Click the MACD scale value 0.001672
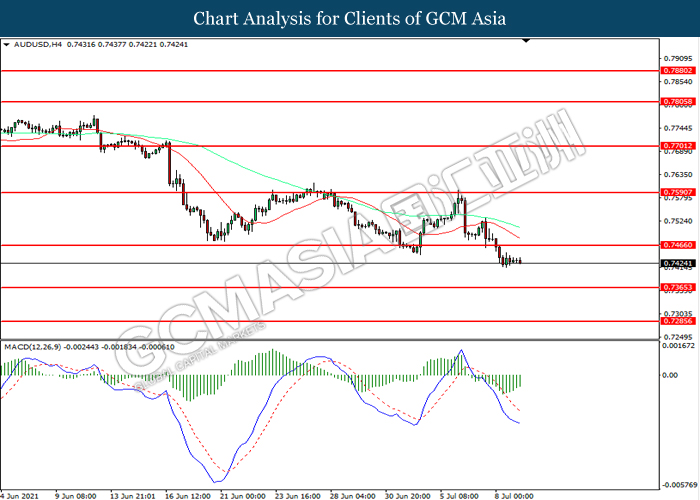700x500 pixels. [678, 346]
